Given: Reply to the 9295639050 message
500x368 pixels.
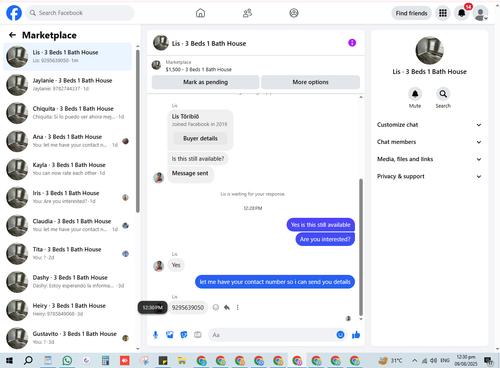Looking at the screenshot, I should tap(227, 307).
